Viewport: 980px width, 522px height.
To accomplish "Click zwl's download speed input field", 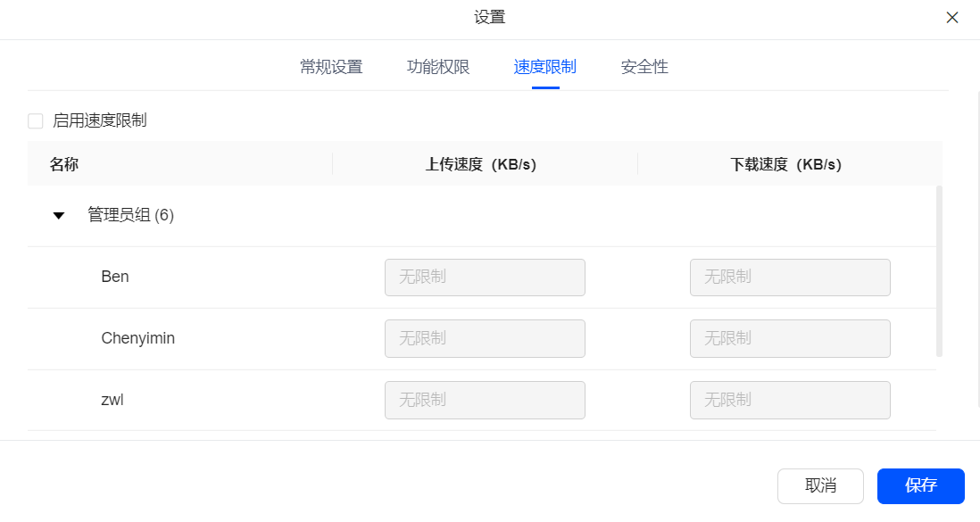I will pos(790,400).
